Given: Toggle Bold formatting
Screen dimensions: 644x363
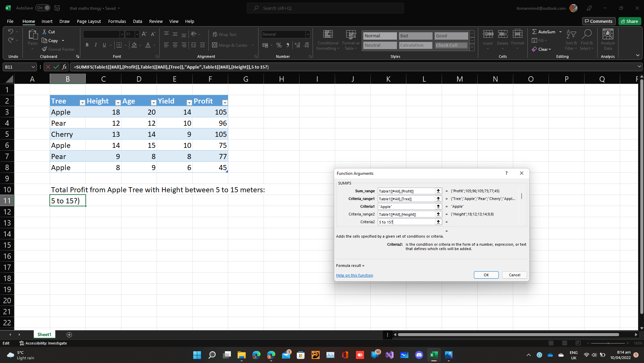Looking at the screenshot, I should pos(87,45).
